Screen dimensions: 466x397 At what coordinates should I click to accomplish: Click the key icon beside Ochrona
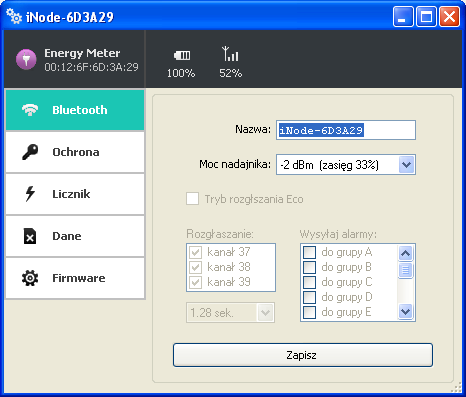[30, 152]
